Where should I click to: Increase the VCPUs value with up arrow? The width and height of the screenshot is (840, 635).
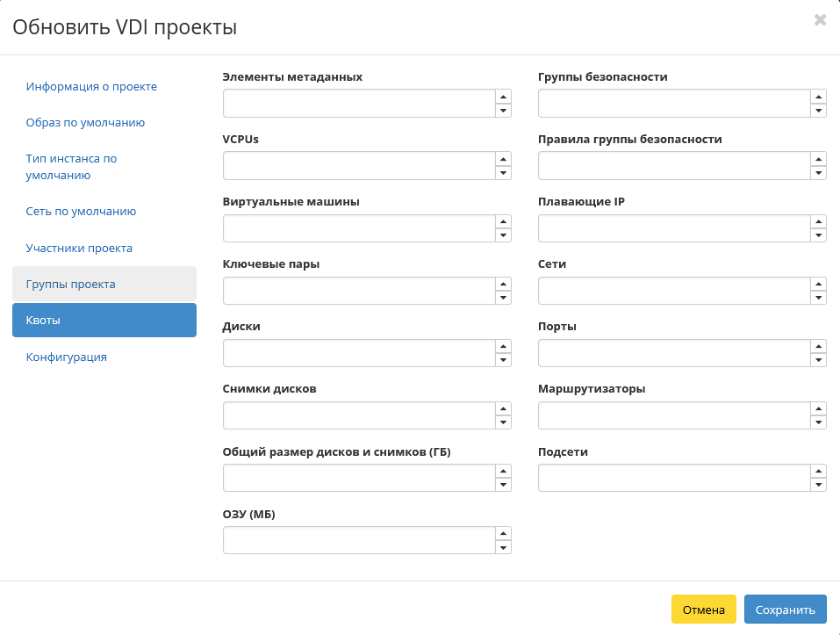pos(503,159)
